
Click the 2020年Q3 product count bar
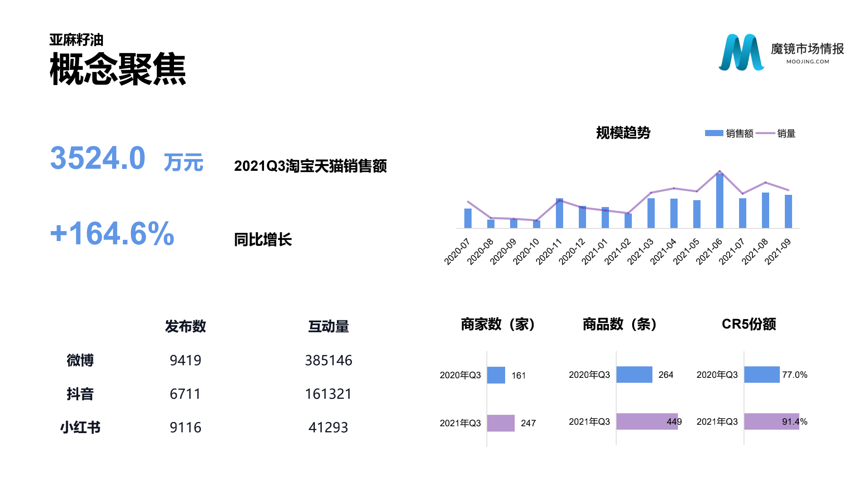point(634,375)
